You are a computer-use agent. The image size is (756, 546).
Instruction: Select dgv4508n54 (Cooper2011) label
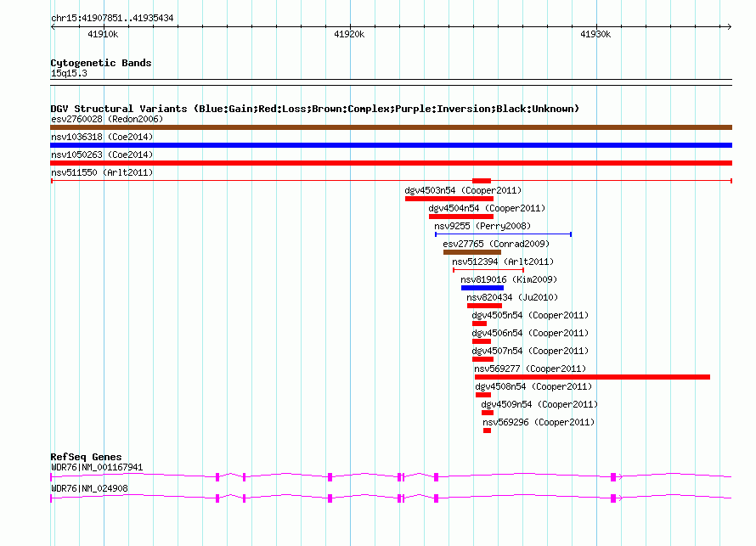pos(533,386)
